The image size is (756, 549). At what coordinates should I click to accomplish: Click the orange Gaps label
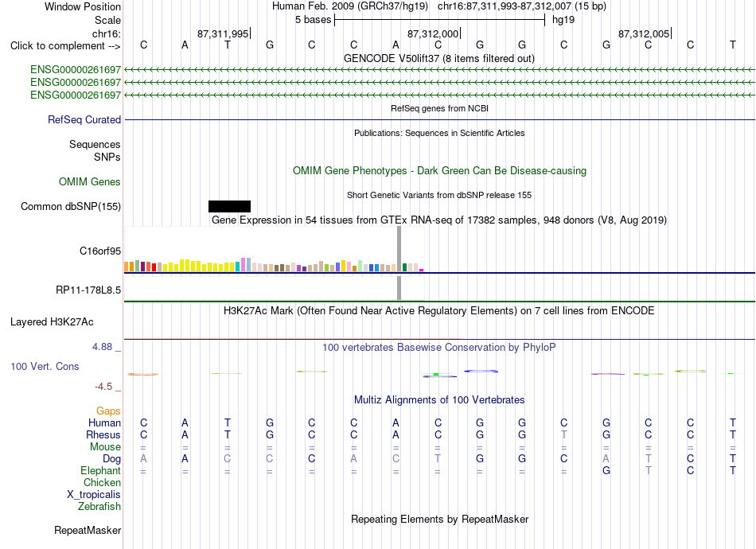(x=108, y=411)
